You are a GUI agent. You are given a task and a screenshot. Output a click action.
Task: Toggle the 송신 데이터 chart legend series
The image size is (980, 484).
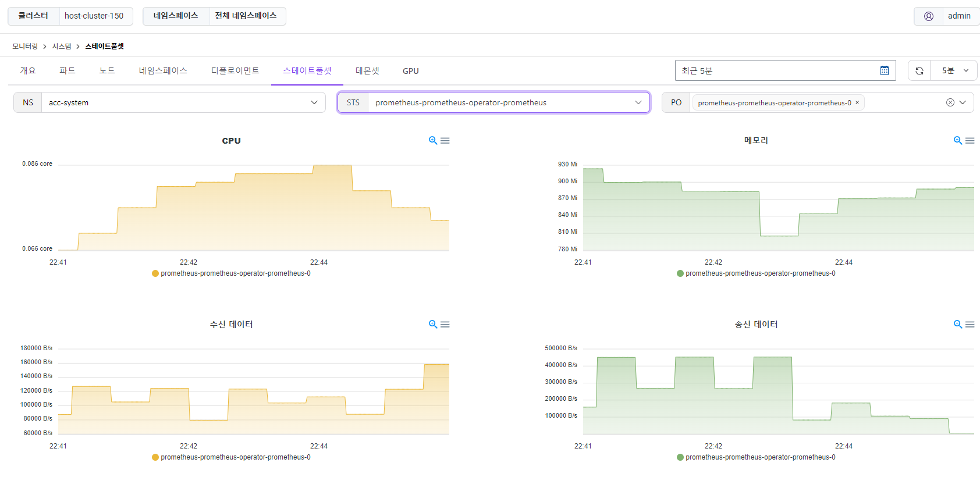[756, 457]
